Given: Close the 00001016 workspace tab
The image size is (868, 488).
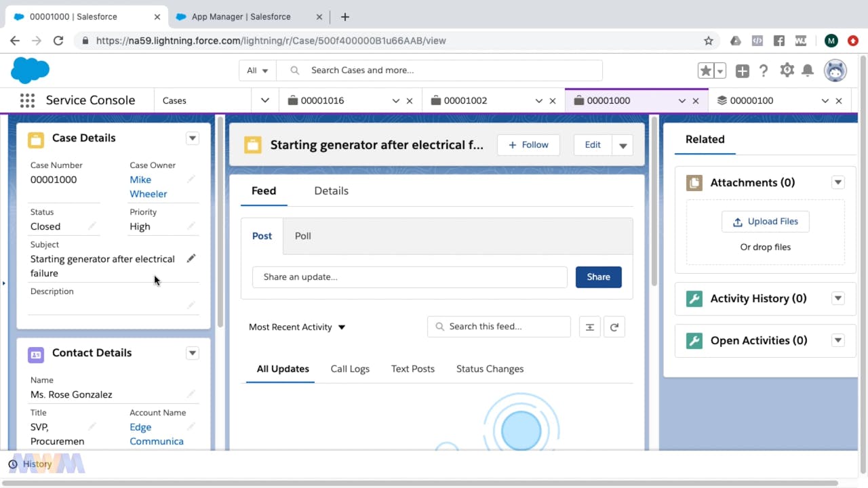Looking at the screenshot, I should pyautogui.click(x=410, y=101).
